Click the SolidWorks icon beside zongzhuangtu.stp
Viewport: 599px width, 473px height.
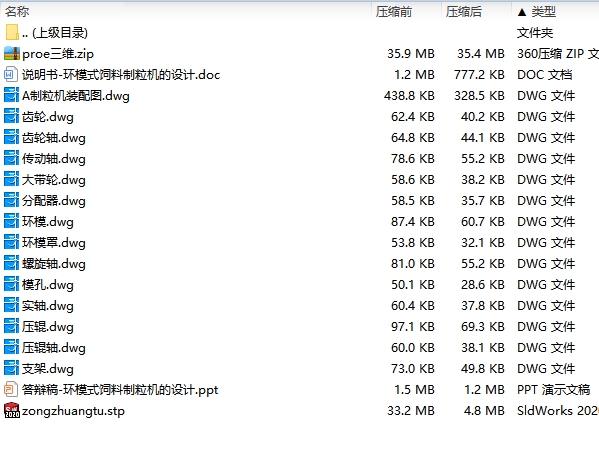click(x=12, y=411)
